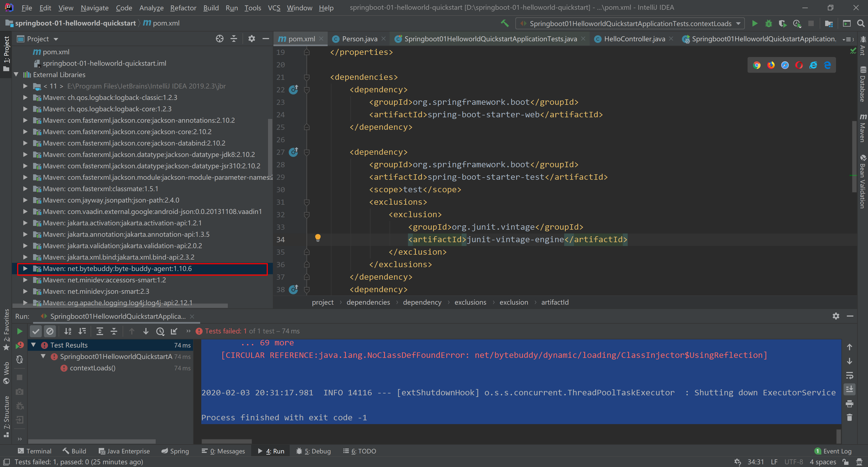Expand the net.bytebuddy byte-buddy-agent library node
Screen dimensions: 868x467
click(25, 269)
